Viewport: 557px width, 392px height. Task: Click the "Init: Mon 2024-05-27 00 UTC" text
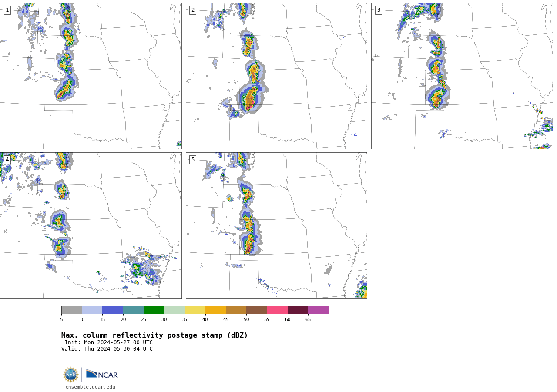pyautogui.click(x=109, y=342)
